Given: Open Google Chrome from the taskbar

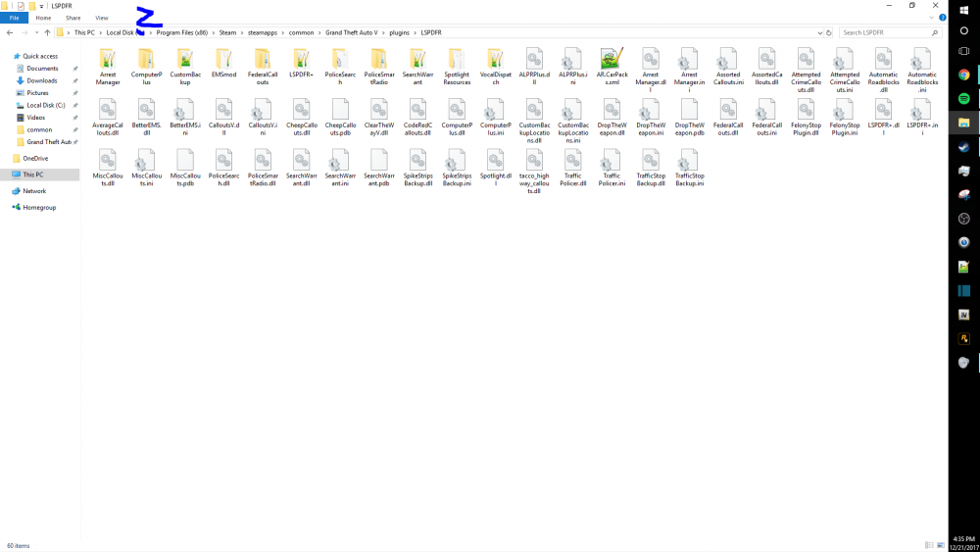Looking at the screenshot, I should (963, 75).
